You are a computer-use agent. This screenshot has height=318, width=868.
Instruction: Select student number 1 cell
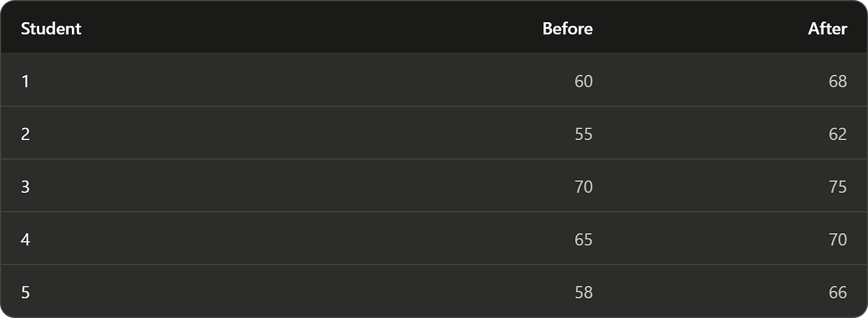25,81
